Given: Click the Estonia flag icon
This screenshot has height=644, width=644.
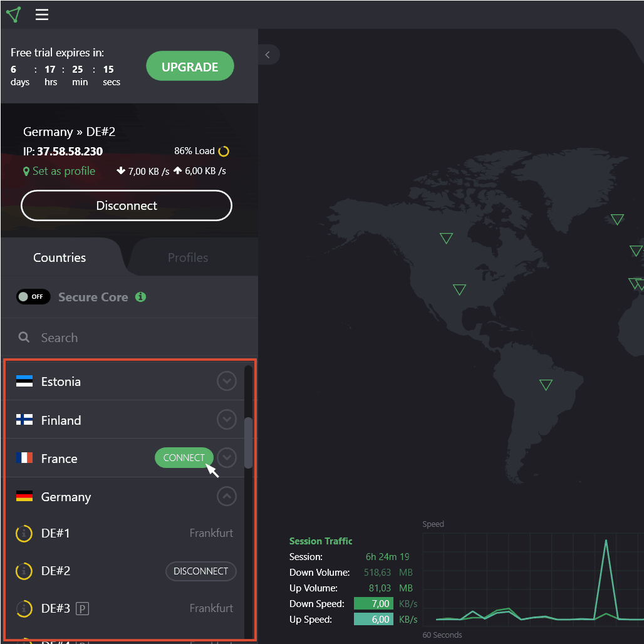Looking at the screenshot, I should [24, 381].
